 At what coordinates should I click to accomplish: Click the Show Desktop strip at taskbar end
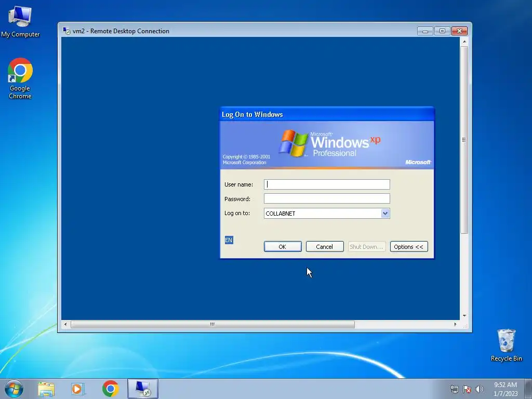pos(528,389)
